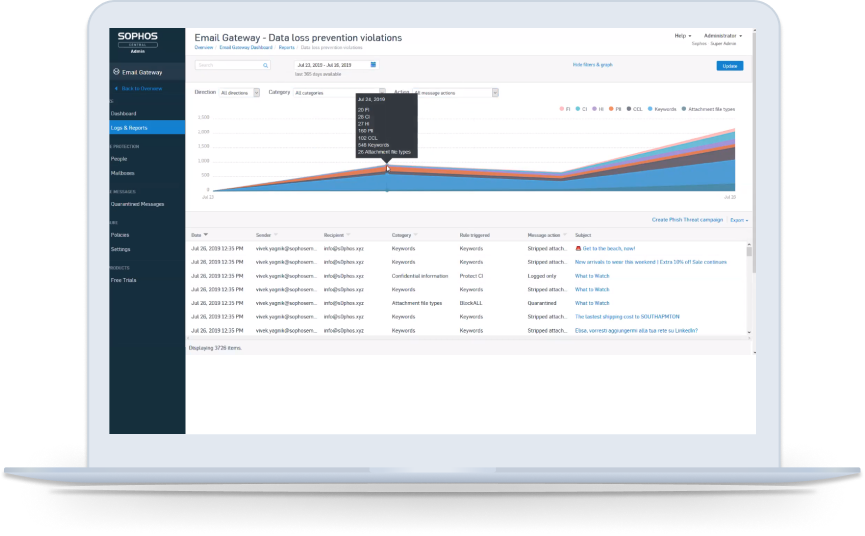Click the Date column sort arrow
Viewport: 865px width, 536px height.
pos(206,235)
